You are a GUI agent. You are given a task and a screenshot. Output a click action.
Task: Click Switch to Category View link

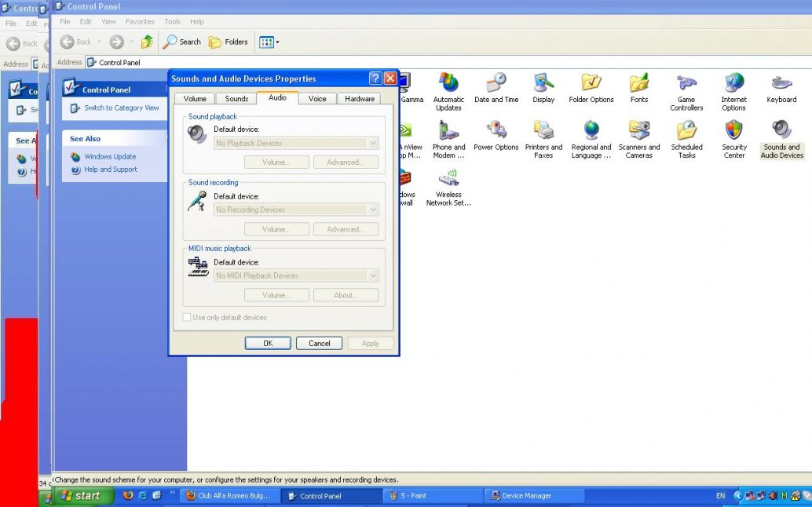pyautogui.click(x=121, y=108)
